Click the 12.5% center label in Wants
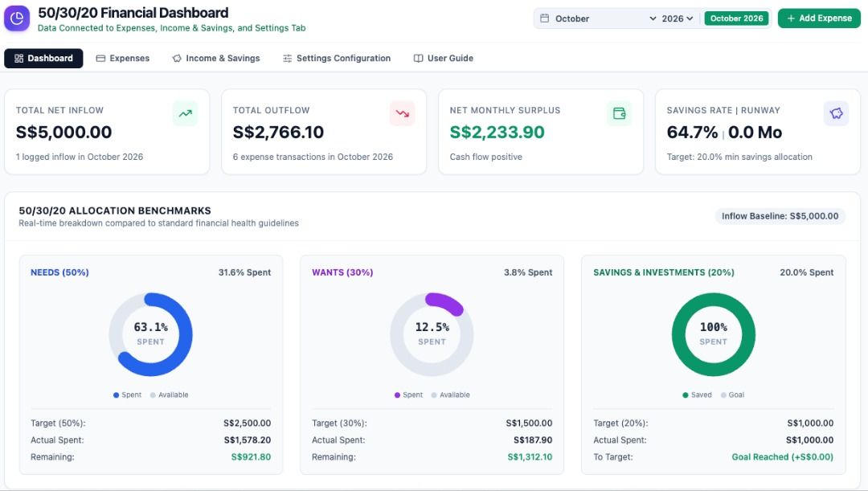 pyautogui.click(x=432, y=327)
